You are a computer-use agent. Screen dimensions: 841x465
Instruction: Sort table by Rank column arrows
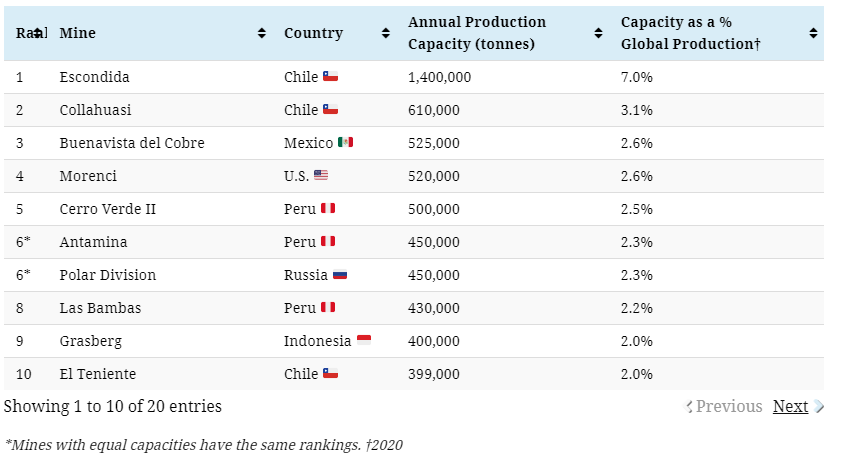click(38, 33)
